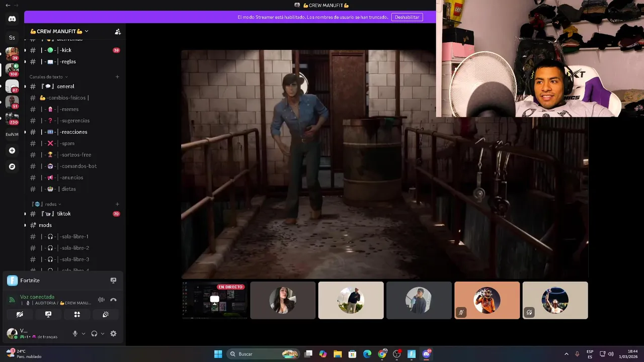Select the woman's avatar participant tile

283,300
